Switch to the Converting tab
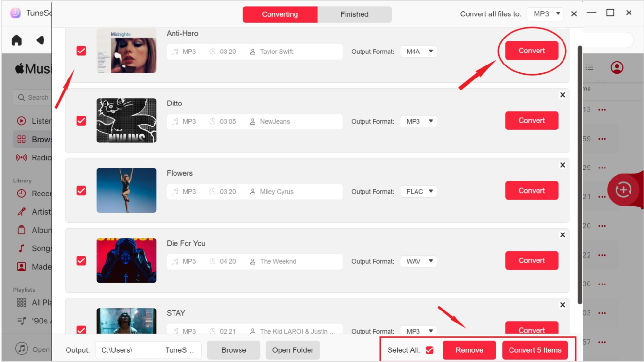The height and width of the screenshot is (362, 644). pos(280,14)
